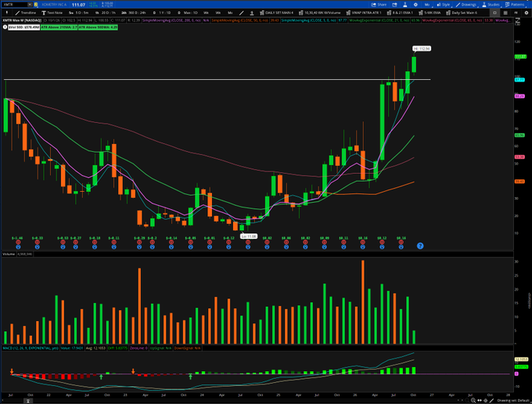Click the first orange MACD down-signal arrow
The height and width of the screenshot is (404, 532).
click(x=12, y=371)
